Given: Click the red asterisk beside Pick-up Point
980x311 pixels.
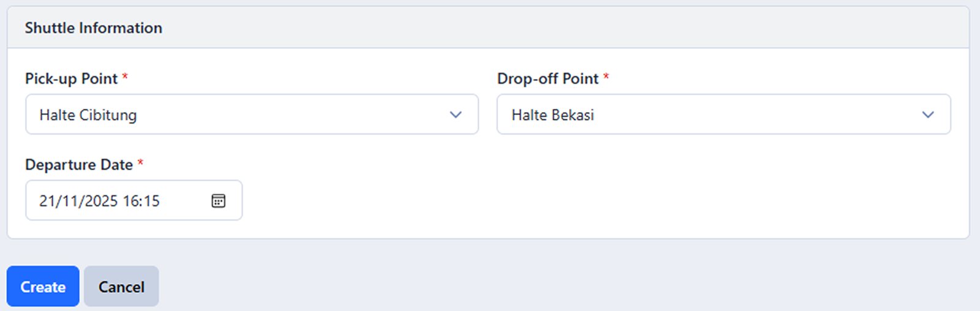Looking at the screenshot, I should (x=125, y=77).
